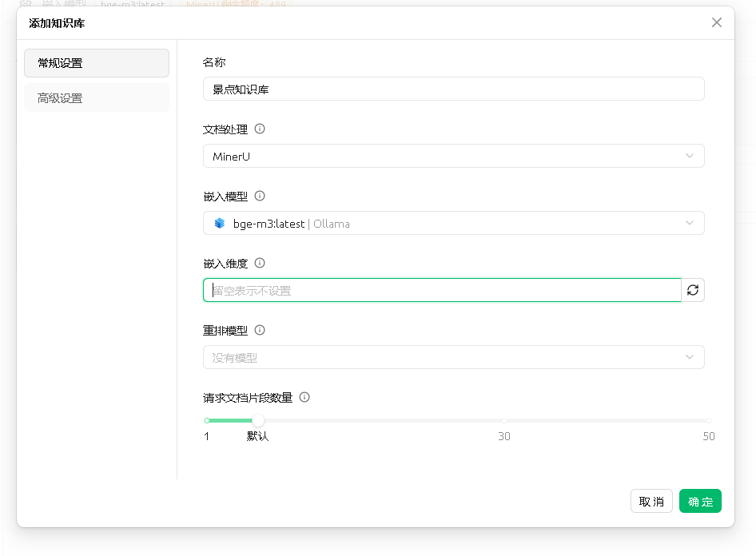The image size is (756, 556).
Task: Click the refresh embedding dimension icon
Action: click(x=693, y=290)
